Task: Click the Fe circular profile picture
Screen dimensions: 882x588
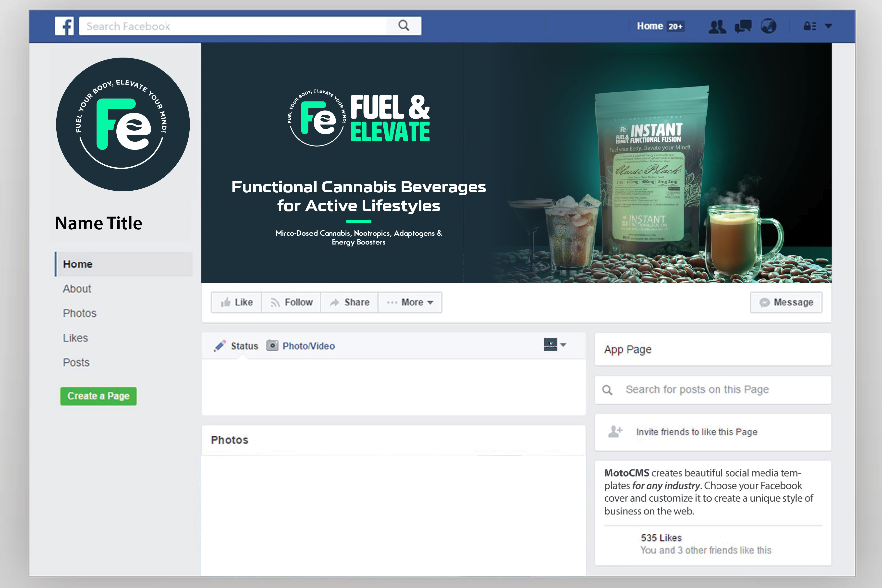Action: 123,124
